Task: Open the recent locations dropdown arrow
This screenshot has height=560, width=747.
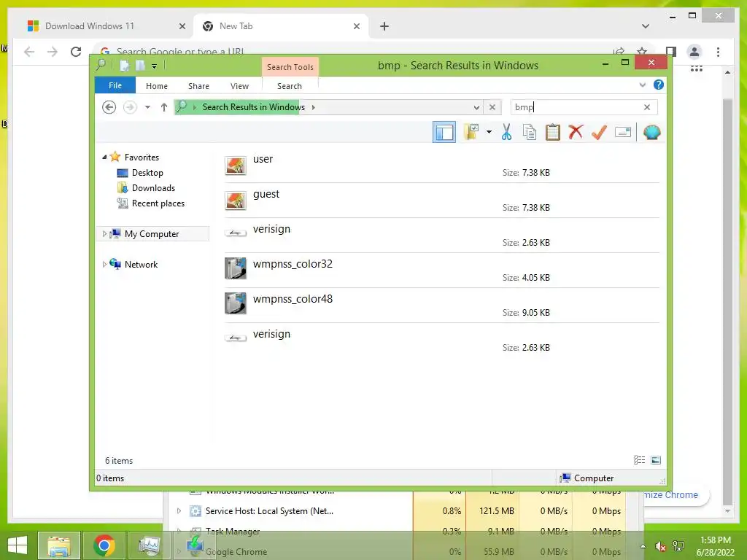Action: pos(147,107)
